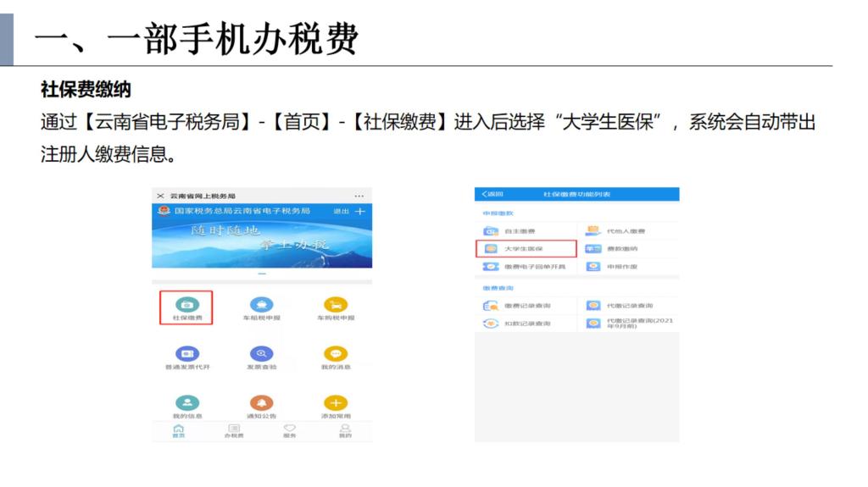Switch to the 我的 bottom tab
This screenshot has height=487, width=868.
(x=345, y=431)
